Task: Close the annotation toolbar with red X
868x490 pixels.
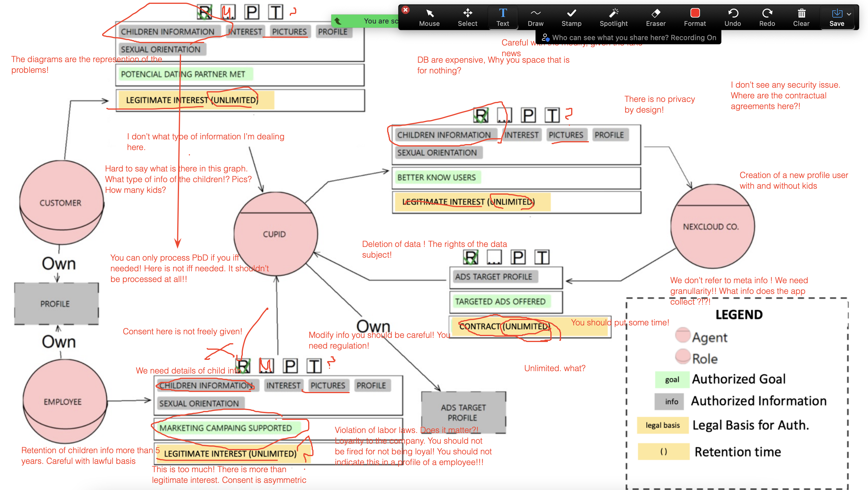Action: 406,10
